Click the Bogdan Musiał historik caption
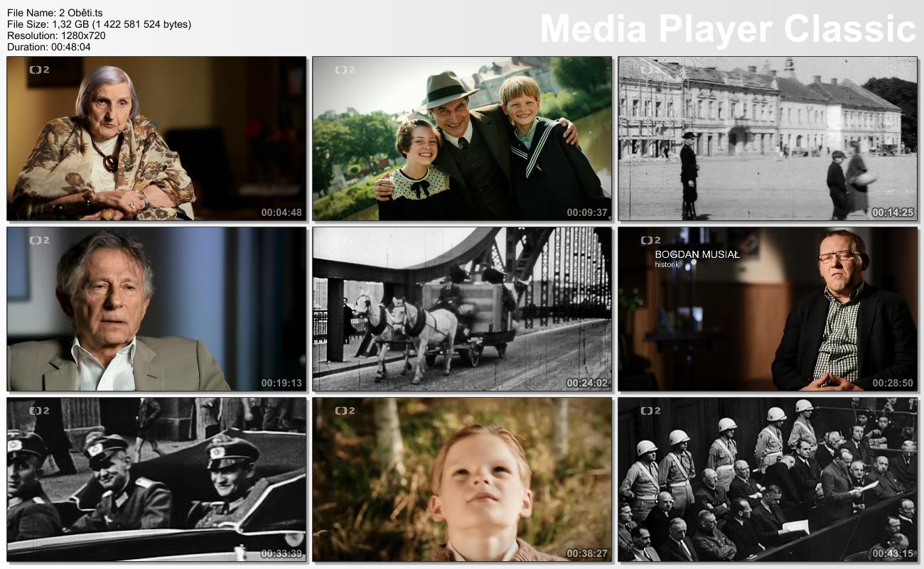This screenshot has height=569, width=924. [697, 258]
